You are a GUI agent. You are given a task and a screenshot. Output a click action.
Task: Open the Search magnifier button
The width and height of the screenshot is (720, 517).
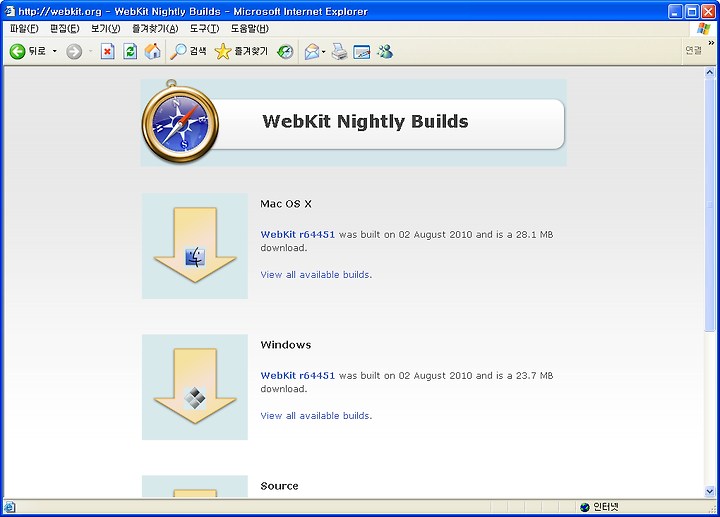(x=188, y=51)
